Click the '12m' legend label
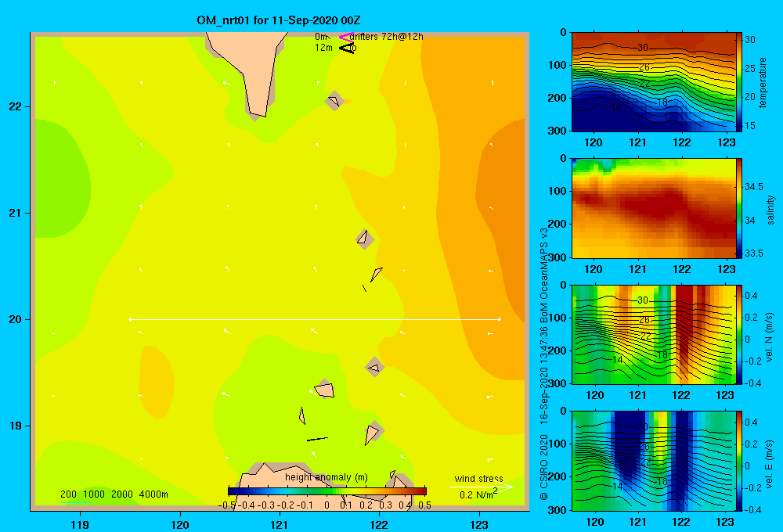Viewport: 783px width, 532px height. pos(323,48)
